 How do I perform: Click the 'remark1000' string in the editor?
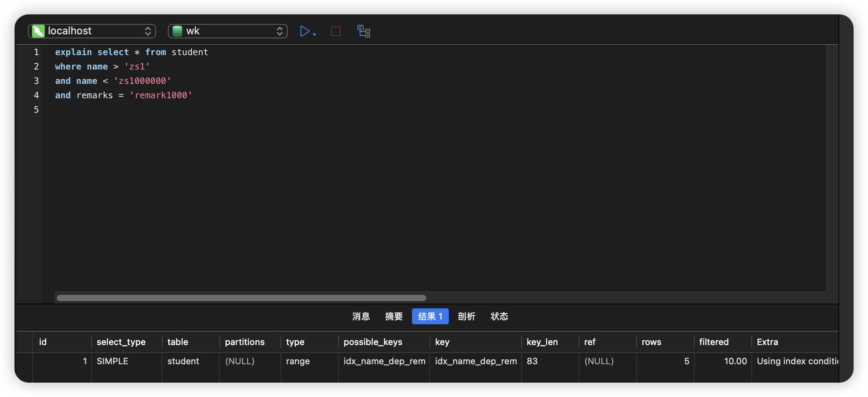coord(161,95)
